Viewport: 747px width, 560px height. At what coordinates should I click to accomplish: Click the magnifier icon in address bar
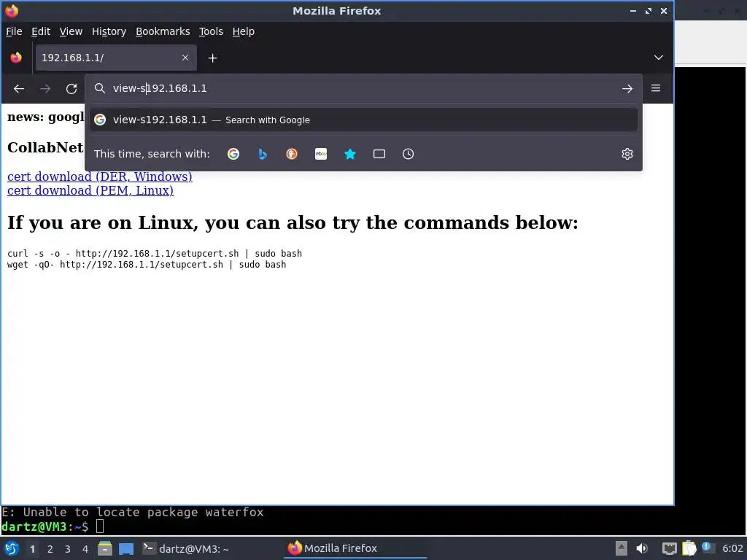click(99, 88)
